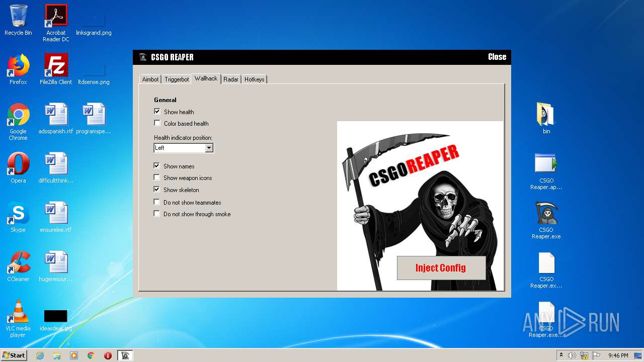This screenshot has width=644, height=362.
Task: Launch Firefox from the desktop
Action: coord(18,69)
